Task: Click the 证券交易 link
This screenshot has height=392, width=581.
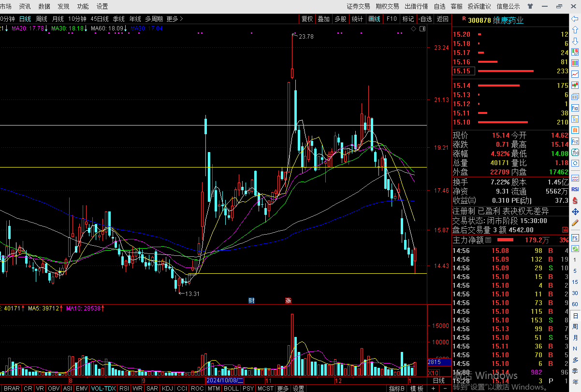Action: pyautogui.click(x=358, y=6)
